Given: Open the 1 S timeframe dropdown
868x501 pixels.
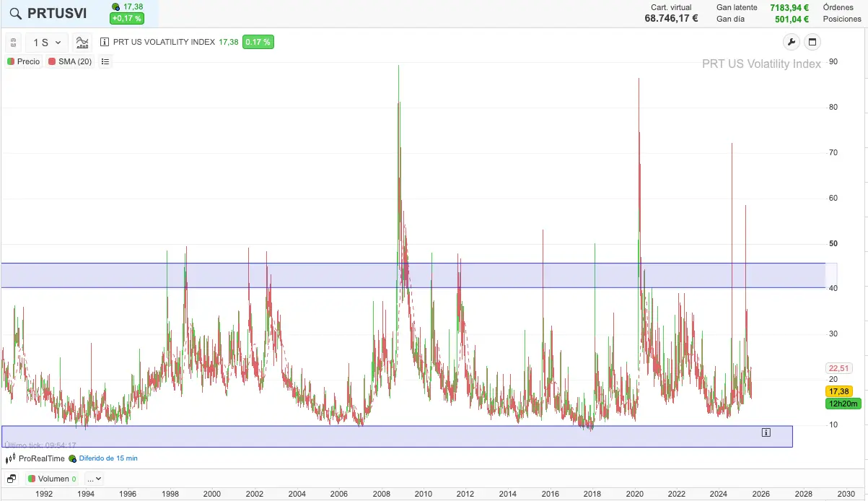Looking at the screenshot, I should click(x=47, y=43).
